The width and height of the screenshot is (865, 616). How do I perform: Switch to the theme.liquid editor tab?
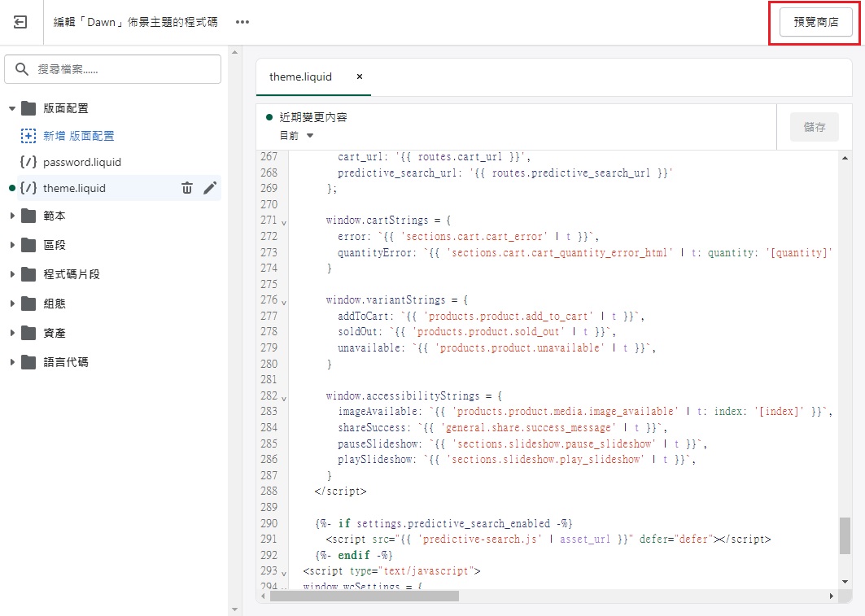(x=300, y=76)
